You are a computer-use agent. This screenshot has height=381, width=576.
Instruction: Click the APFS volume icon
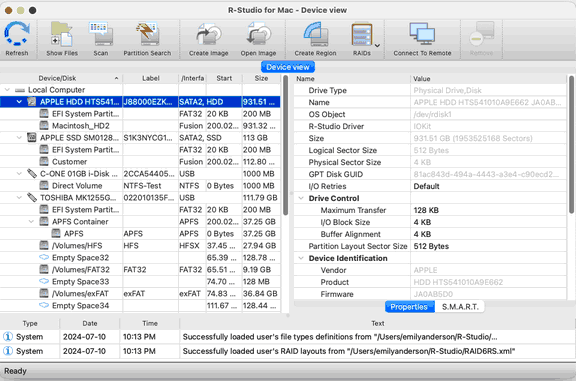pyautogui.click(x=56, y=234)
